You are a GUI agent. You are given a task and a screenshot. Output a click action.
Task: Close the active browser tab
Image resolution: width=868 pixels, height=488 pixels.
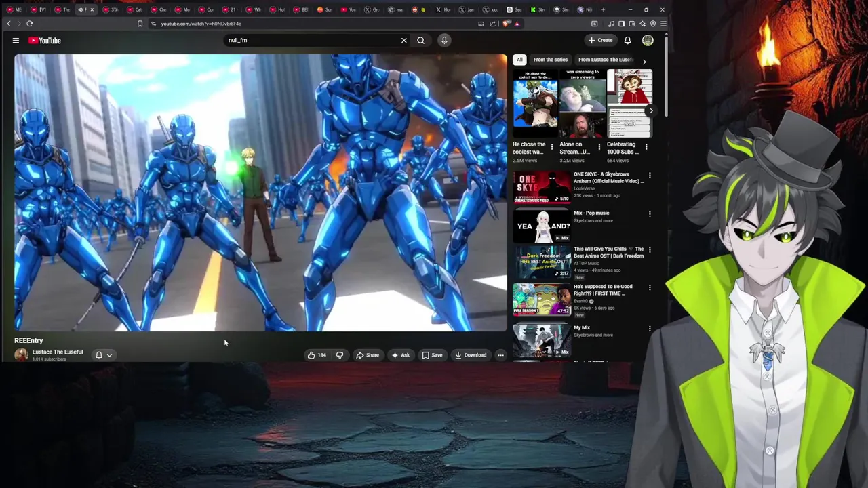click(92, 9)
